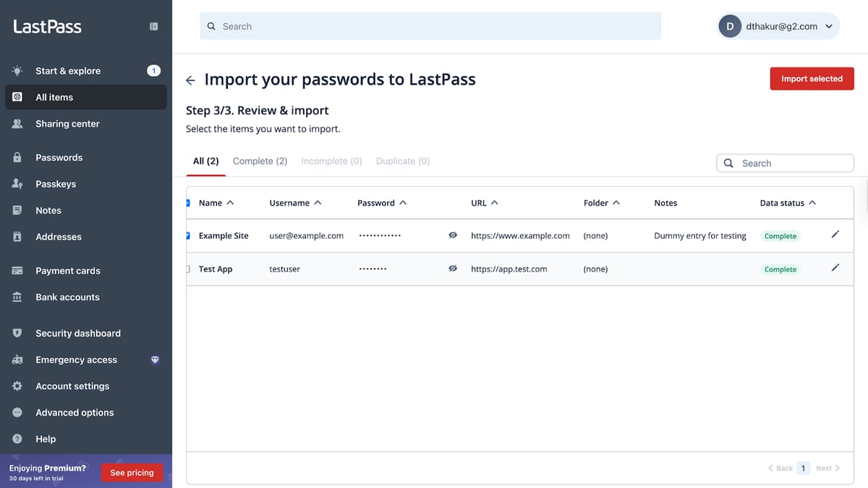This screenshot has width=868, height=488.
Task: Click the Help question mark icon
Action: [x=17, y=439]
